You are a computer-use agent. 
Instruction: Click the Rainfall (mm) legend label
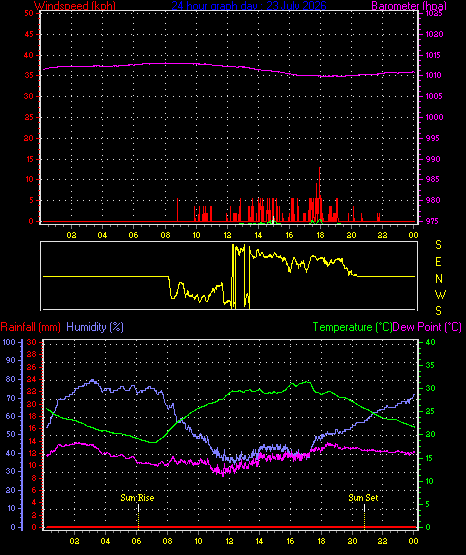click(30, 327)
